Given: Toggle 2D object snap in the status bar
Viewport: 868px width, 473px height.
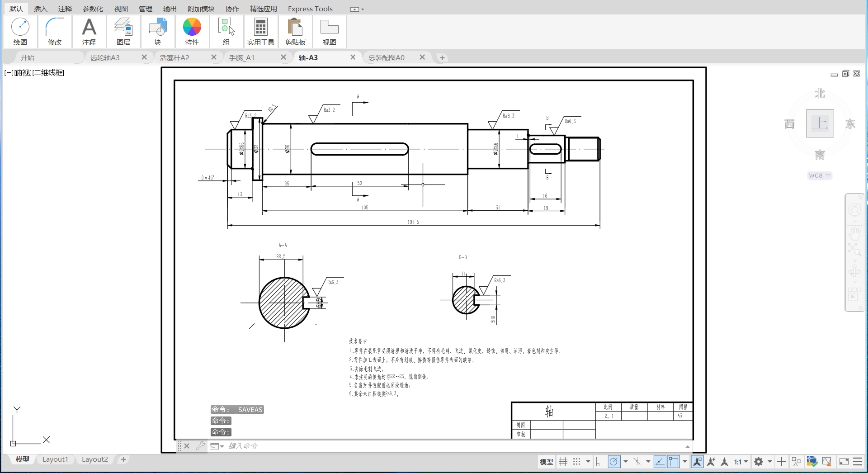Looking at the screenshot, I should [674, 462].
